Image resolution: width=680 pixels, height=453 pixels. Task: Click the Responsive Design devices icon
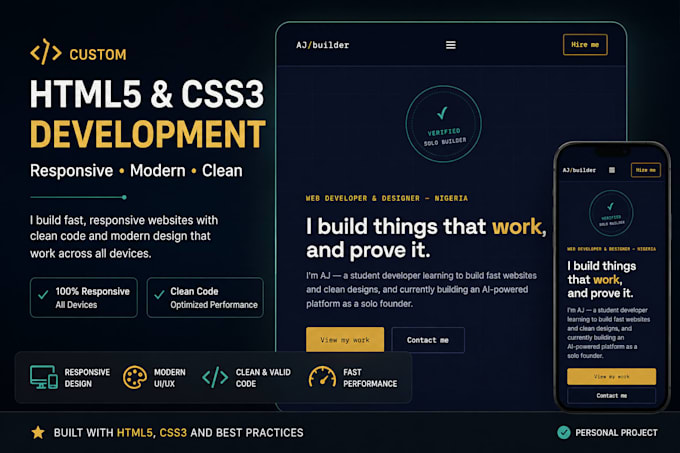click(44, 377)
